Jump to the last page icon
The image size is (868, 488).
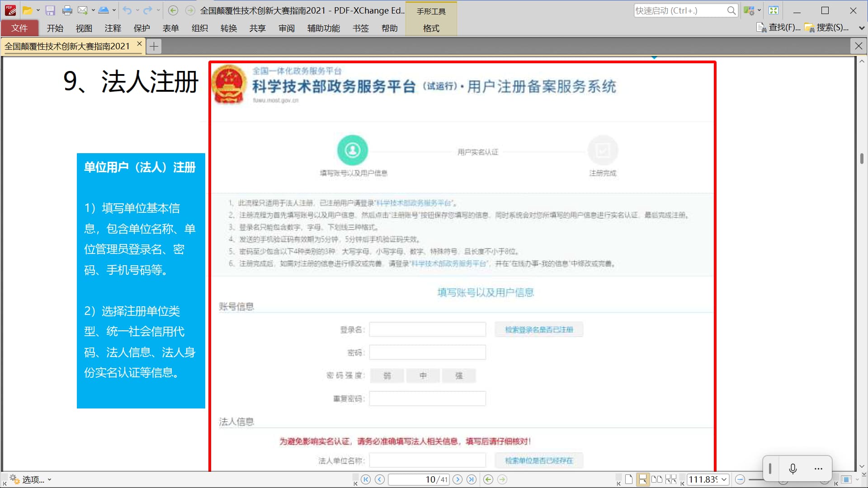(x=472, y=479)
